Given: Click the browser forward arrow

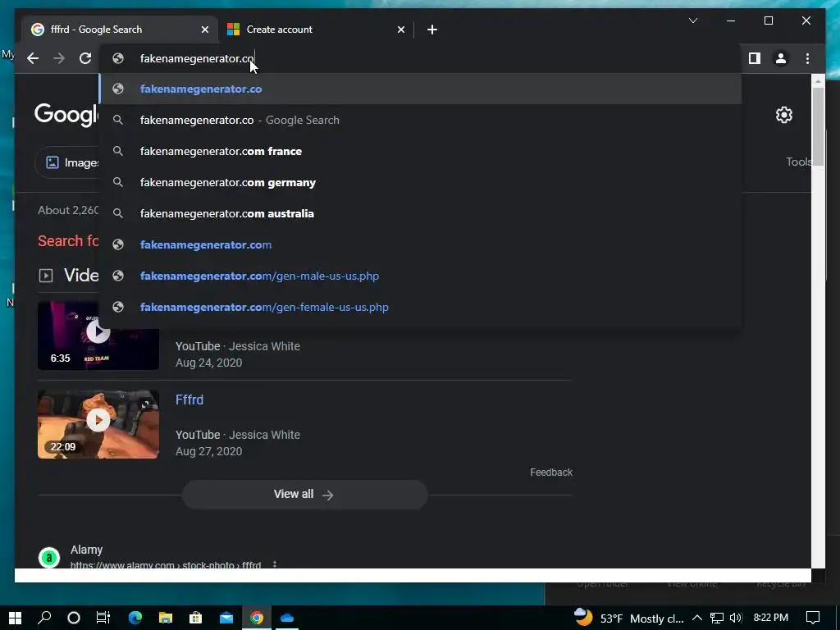Looking at the screenshot, I should pos(59,58).
